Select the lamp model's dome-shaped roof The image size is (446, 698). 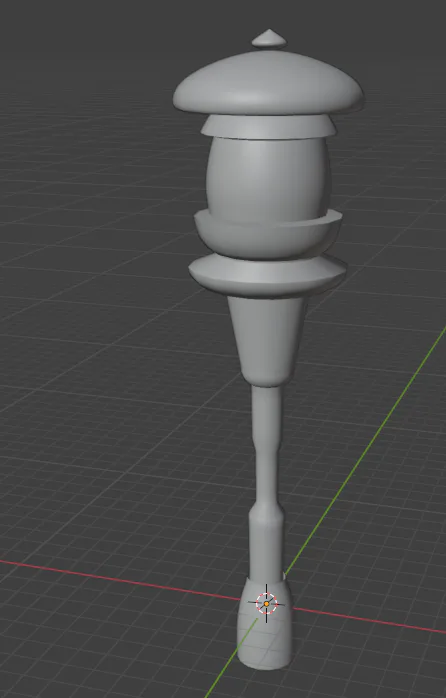268,83
